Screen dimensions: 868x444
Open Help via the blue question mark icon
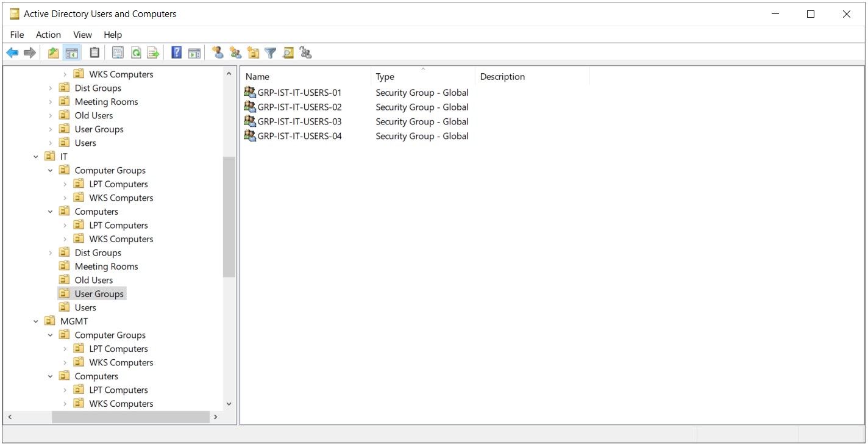177,53
